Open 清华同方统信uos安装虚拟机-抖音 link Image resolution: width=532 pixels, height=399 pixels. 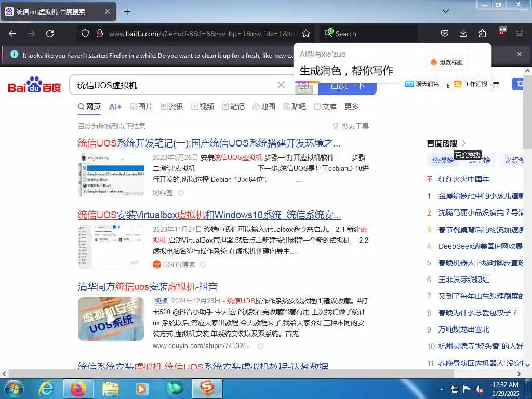click(148, 287)
